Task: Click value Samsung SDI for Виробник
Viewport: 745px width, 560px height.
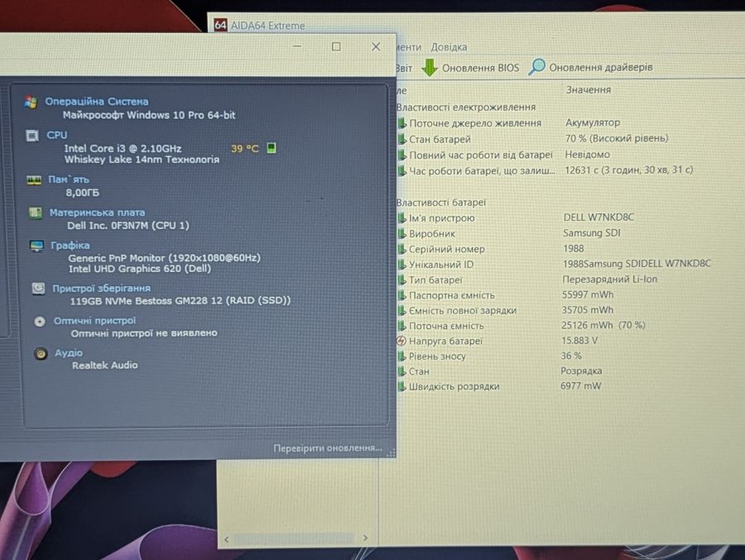Action: tap(592, 232)
